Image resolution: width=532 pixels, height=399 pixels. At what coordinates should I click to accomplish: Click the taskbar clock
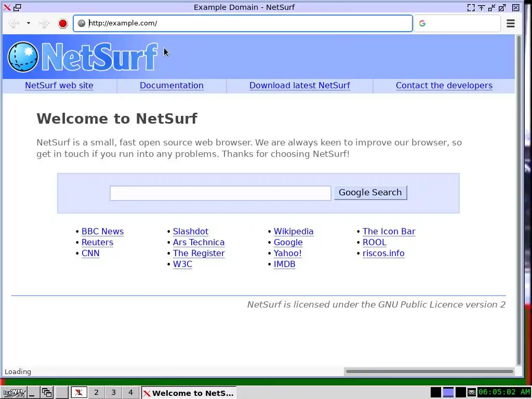pyautogui.click(x=504, y=392)
